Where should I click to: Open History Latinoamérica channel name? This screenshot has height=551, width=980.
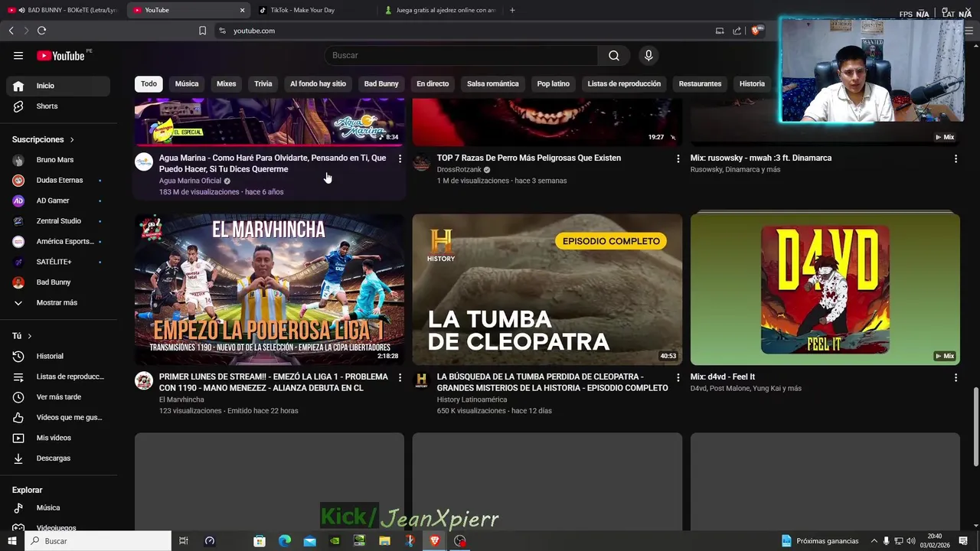pos(472,399)
